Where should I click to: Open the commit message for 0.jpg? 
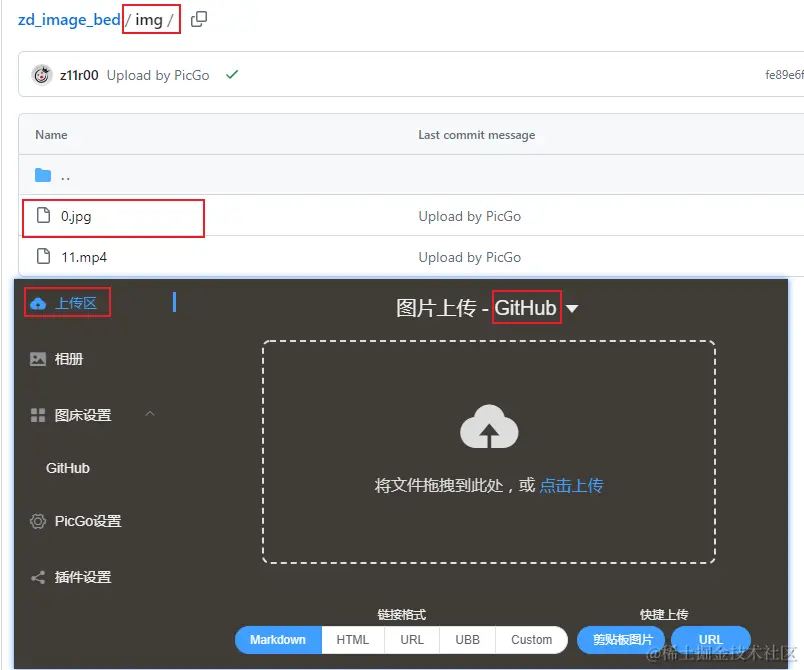coord(470,216)
